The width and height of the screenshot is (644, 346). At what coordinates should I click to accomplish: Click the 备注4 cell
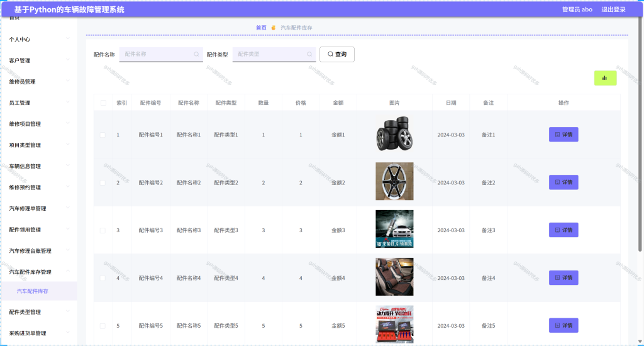click(x=488, y=278)
